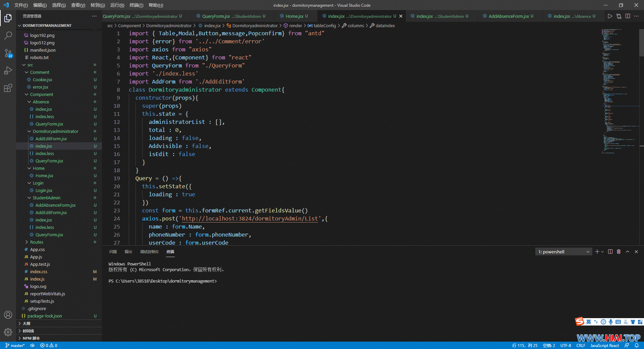Click the minimap code overview
The height and width of the screenshot is (349, 644).
620,91
